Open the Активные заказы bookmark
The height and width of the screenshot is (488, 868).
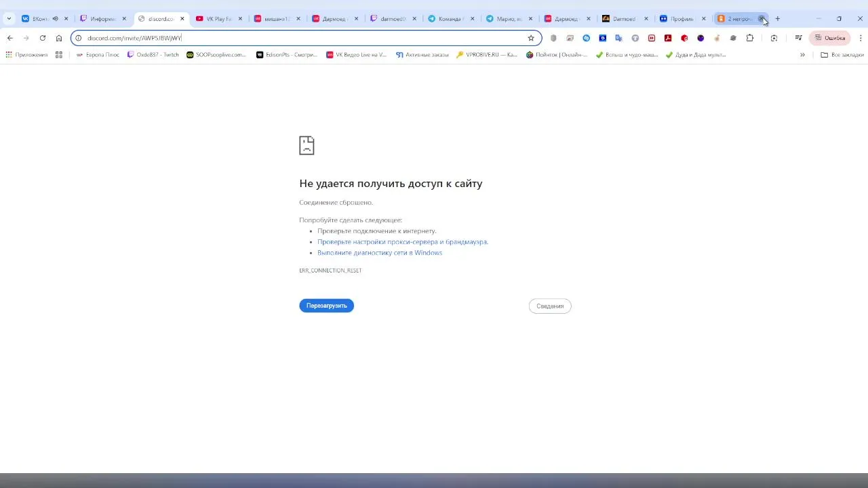[422, 55]
